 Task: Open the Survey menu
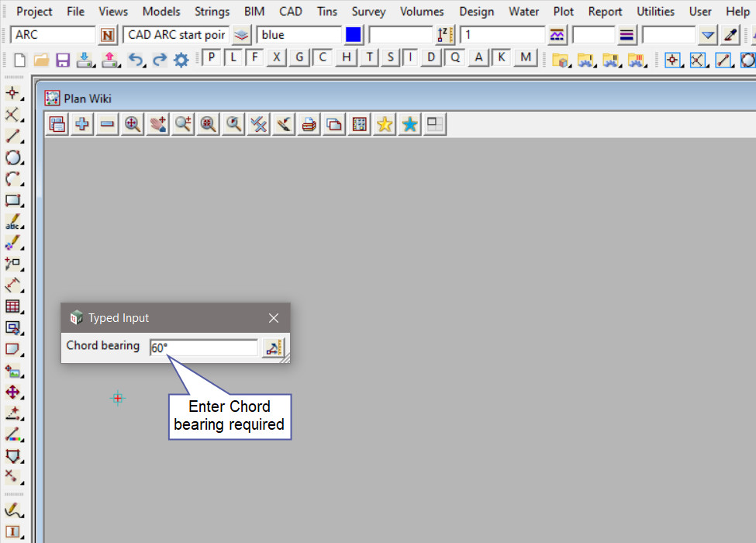point(368,12)
